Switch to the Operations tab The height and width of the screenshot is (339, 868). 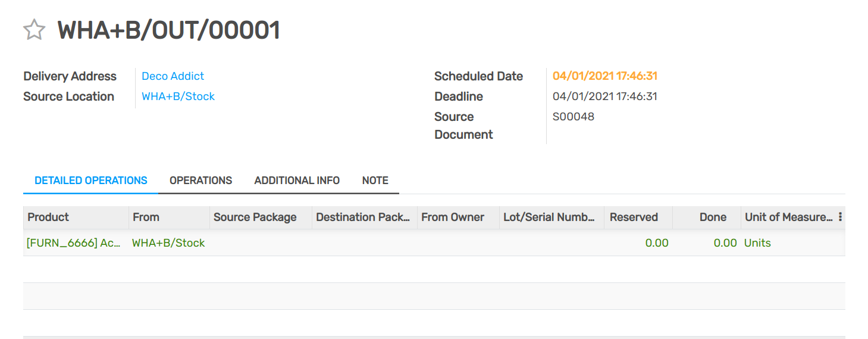[200, 181]
